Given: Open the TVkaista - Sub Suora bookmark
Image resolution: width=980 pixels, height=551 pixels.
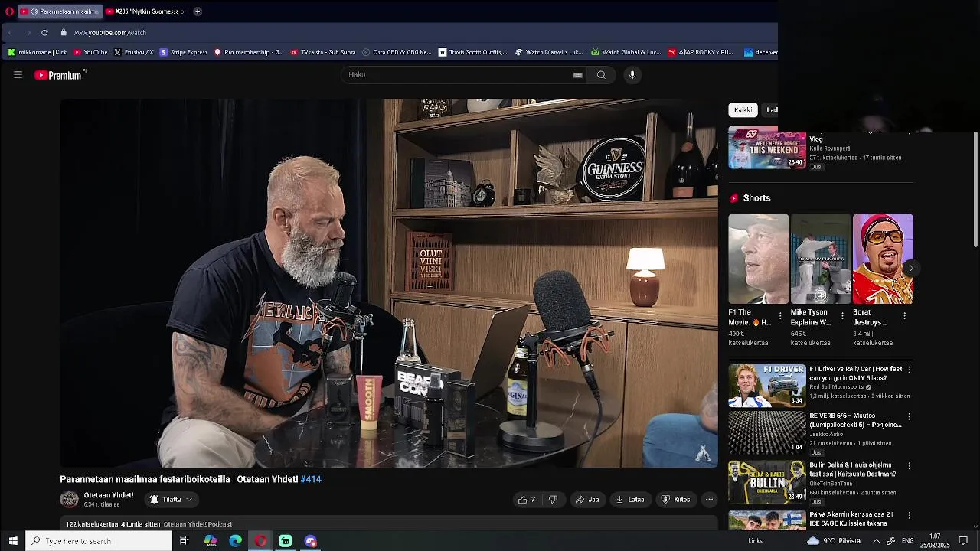Looking at the screenshot, I should pyautogui.click(x=323, y=52).
